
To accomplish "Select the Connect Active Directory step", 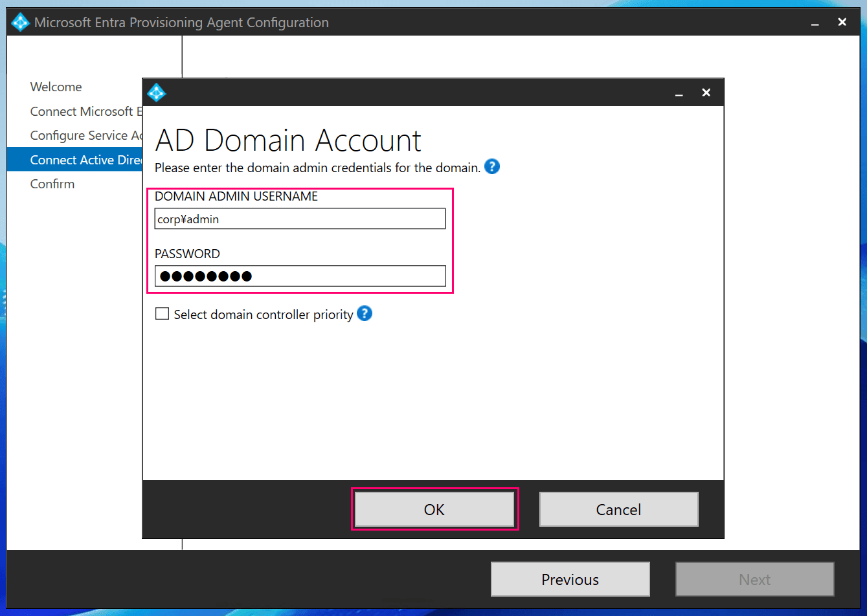I will coord(74,160).
